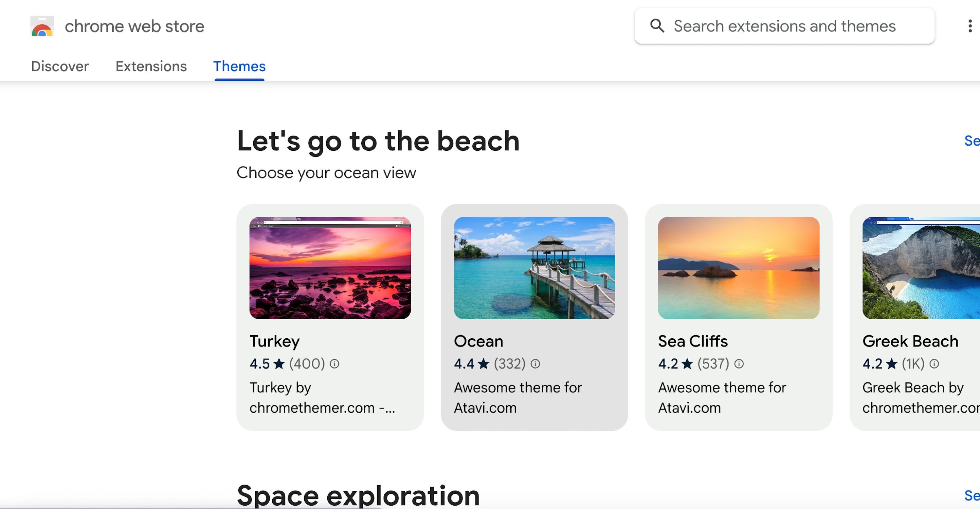Click the info icon next to Turkey's rating
The image size is (980, 509).
coord(334,364)
